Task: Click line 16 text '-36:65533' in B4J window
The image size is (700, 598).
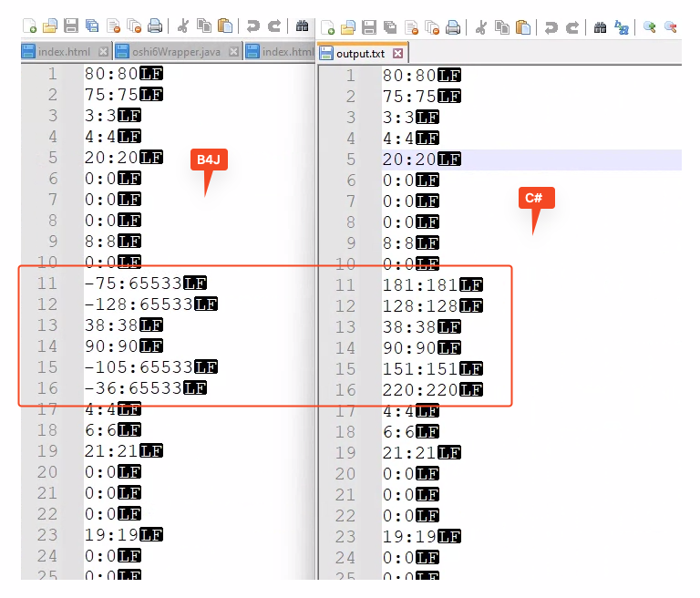Action: click(134, 388)
